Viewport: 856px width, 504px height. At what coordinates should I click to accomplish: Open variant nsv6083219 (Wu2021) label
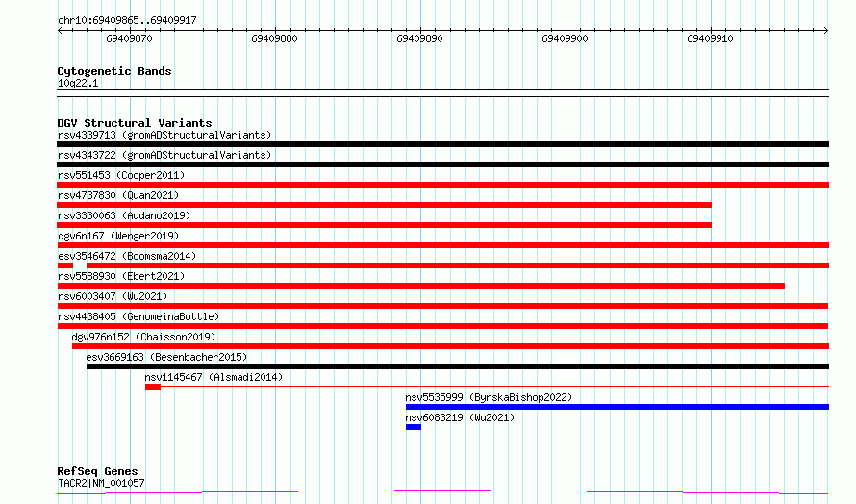pos(460,417)
